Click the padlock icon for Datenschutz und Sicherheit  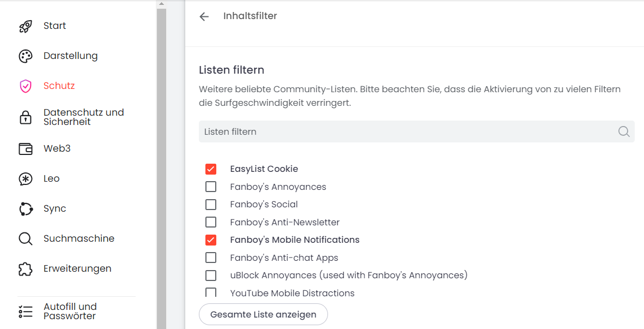[26, 117]
